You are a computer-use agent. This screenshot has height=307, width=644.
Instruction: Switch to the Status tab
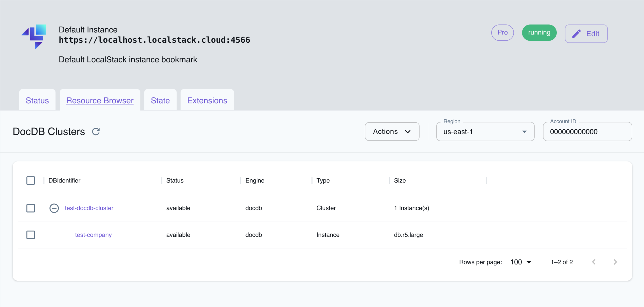point(37,100)
